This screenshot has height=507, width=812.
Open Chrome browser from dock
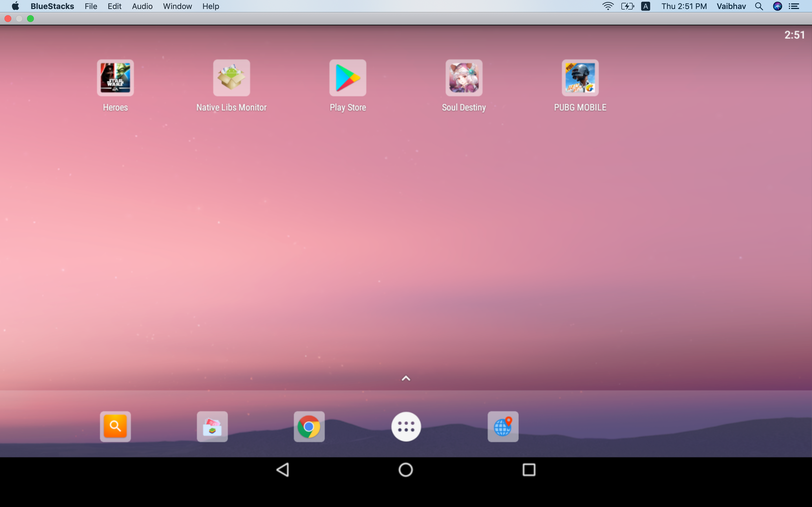click(309, 426)
